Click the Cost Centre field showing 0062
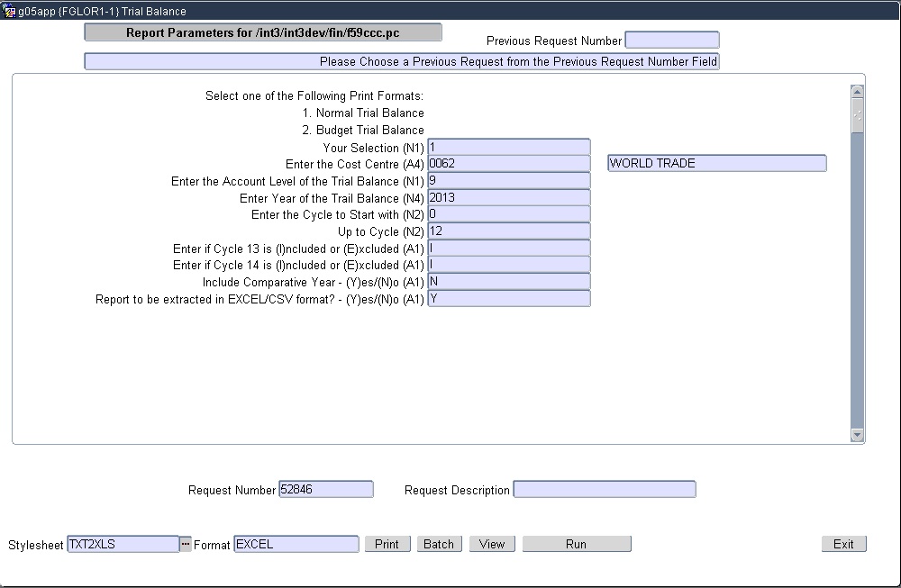The width and height of the screenshot is (901, 588). click(509, 163)
